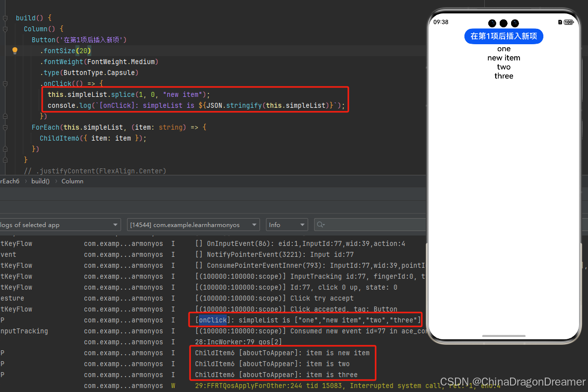
Task: Click log line '28:IncWorker:79 qos[2]'
Action: [239, 342]
